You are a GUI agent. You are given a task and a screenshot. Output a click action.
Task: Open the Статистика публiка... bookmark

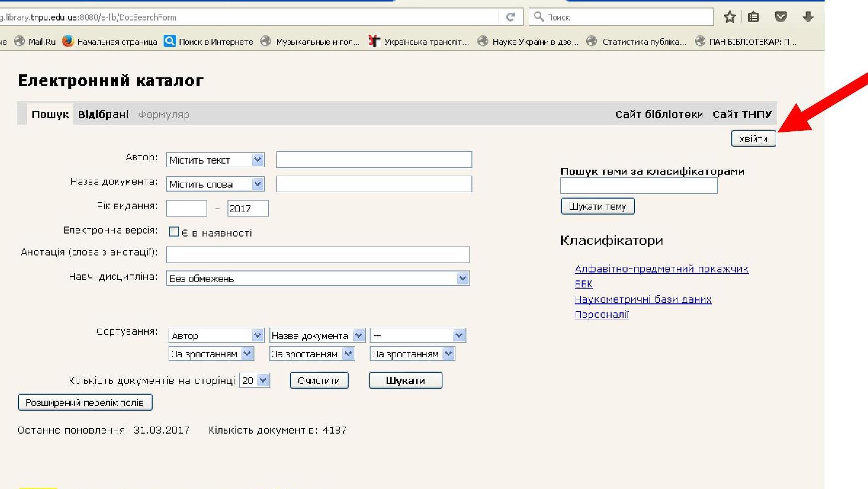tap(636, 41)
